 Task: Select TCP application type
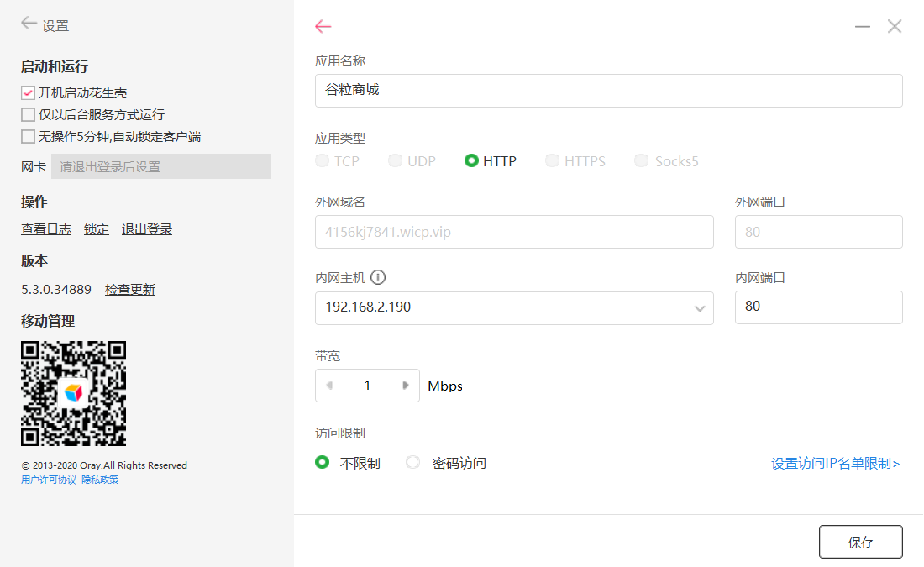323,161
